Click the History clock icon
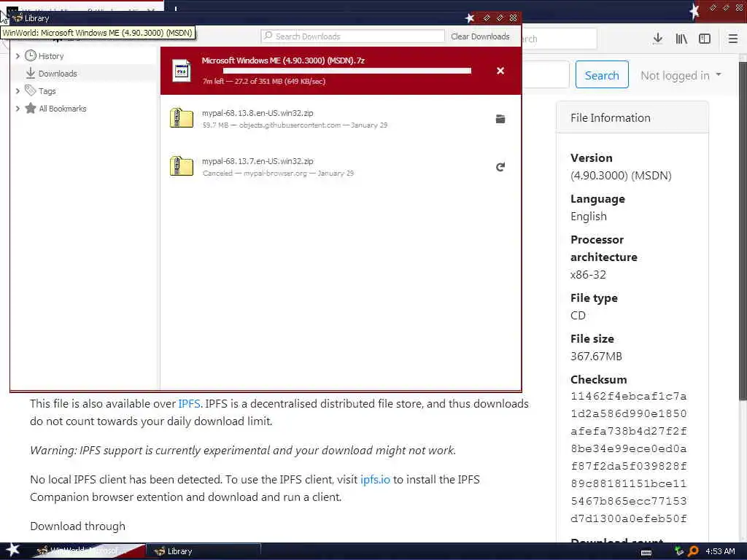The image size is (747, 560). pos(31,55)
